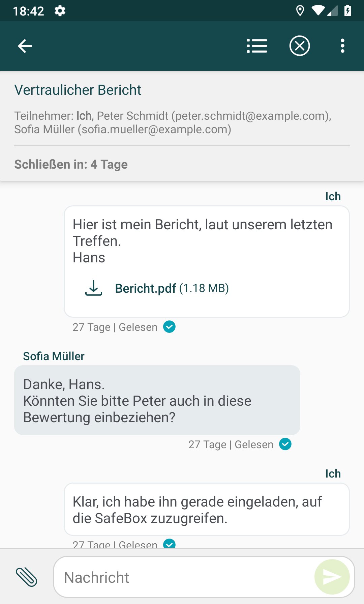
Task: Tap the back arrow in the header
Action: [25, 46]
